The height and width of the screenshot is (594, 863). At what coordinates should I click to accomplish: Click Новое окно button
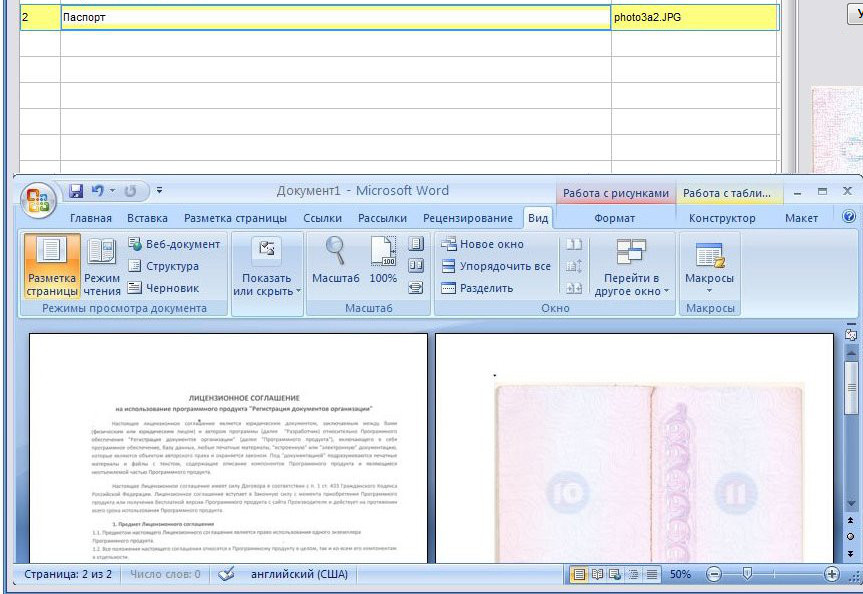(482, 244)
